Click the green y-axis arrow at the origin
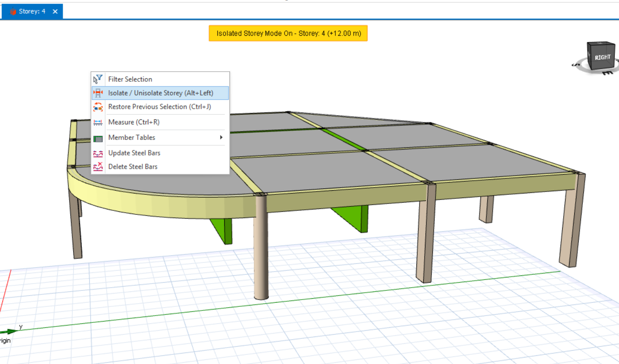 point(10,331)
